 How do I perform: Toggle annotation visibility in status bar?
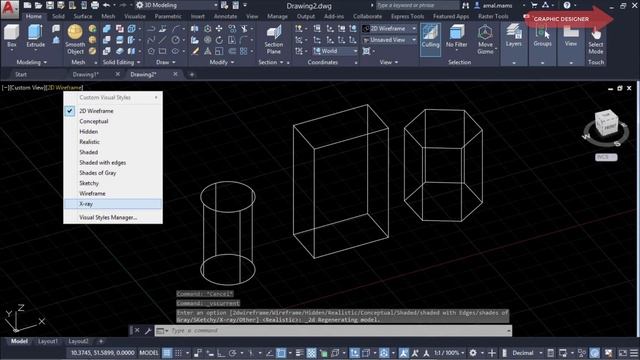coord(404,353)
